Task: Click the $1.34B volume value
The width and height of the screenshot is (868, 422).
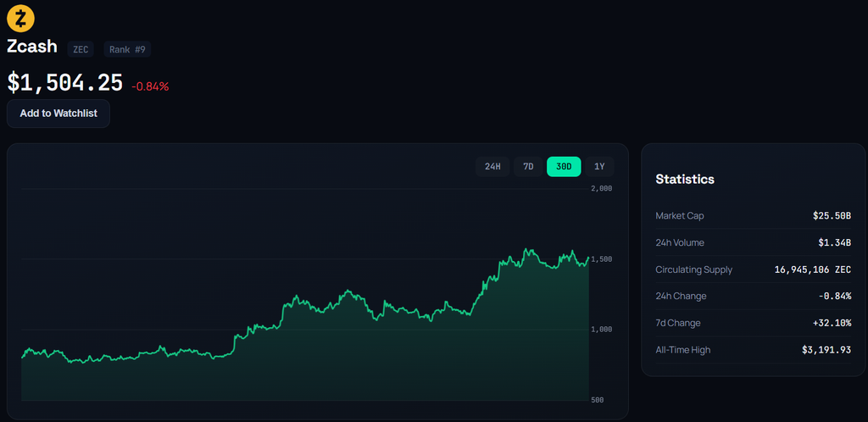Action: point(834,243)
